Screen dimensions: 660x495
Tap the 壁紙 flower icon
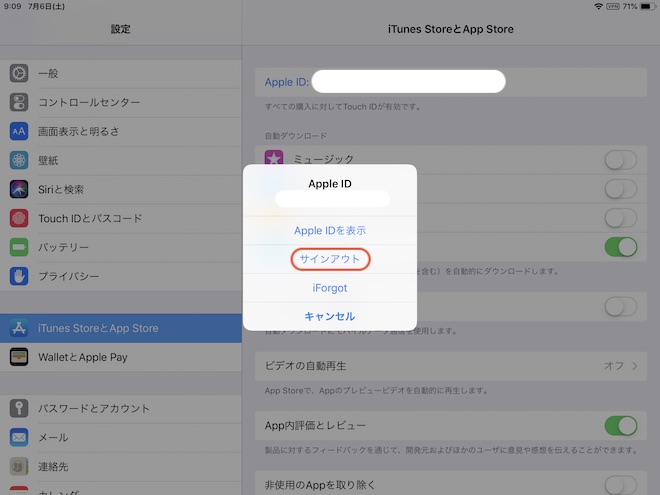[19, 160]
